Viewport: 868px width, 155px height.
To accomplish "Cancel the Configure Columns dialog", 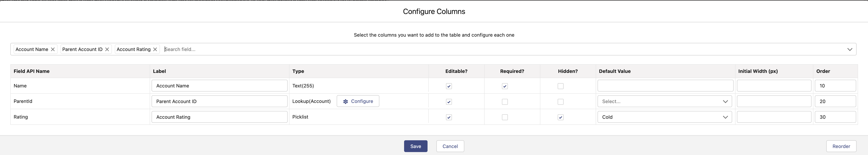I will pos(450,146).
